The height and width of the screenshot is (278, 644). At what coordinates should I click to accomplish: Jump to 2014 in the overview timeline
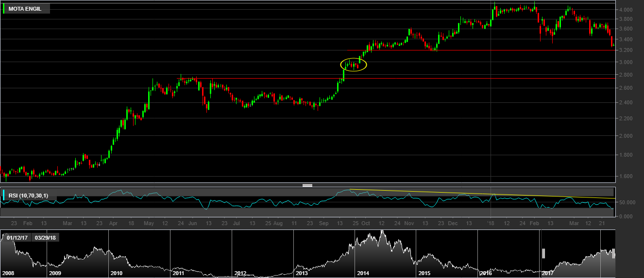[363, 273]
